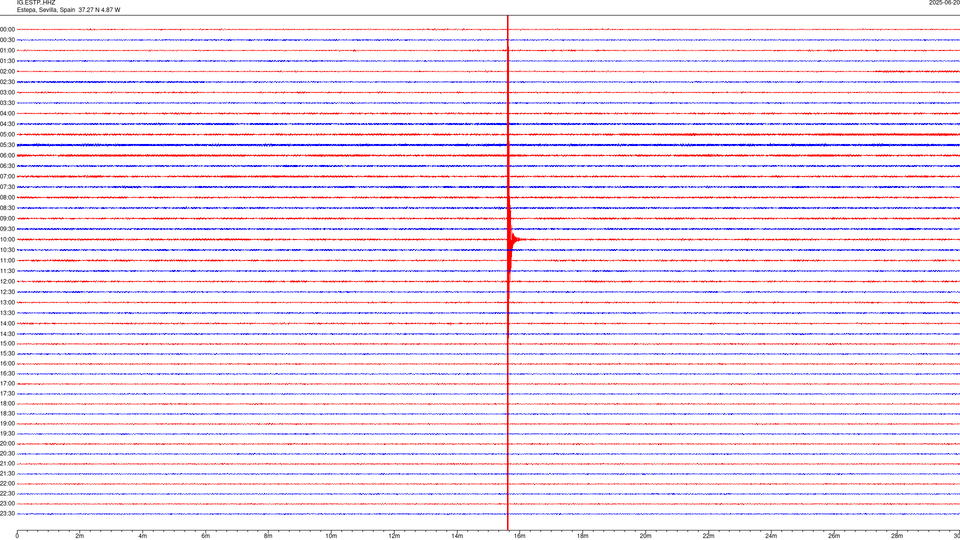
Task: Select the 18:00 trace time label
Action: 7,403
